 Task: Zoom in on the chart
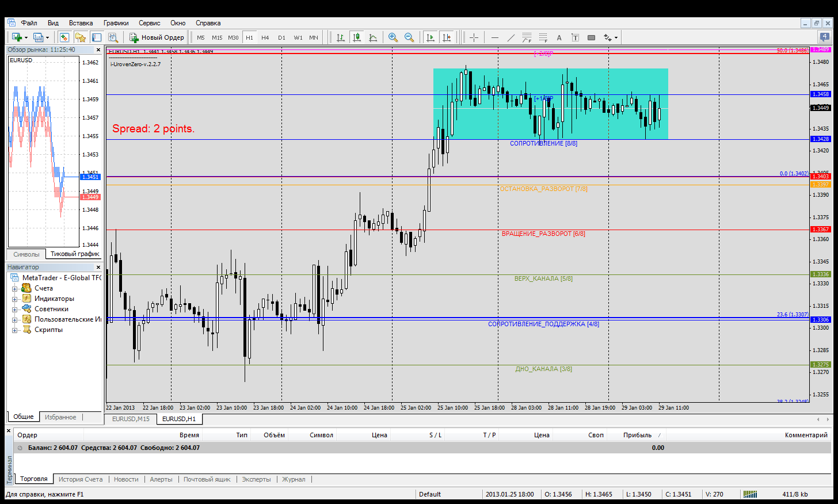[393, 37]
